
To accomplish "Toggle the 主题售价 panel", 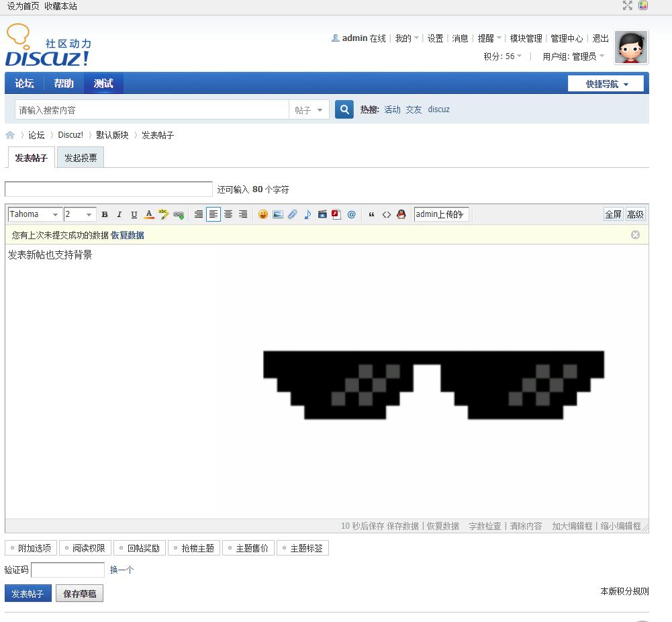I will click(248, 548).
